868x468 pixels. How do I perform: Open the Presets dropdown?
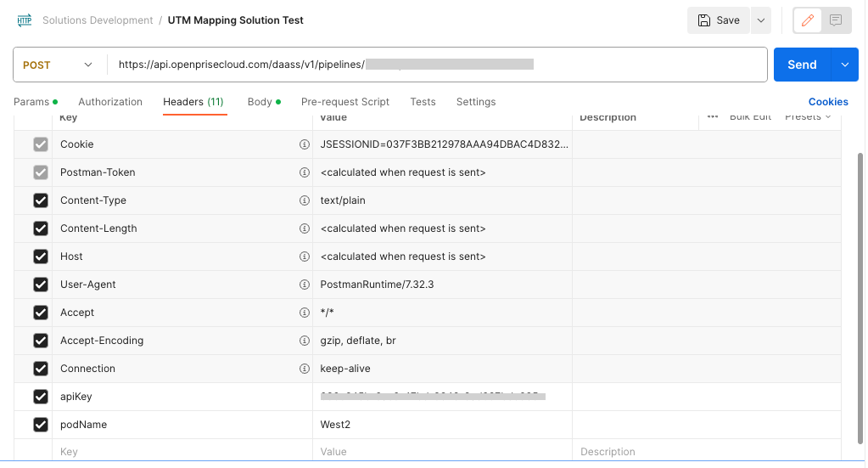click(x=808, y=117)
